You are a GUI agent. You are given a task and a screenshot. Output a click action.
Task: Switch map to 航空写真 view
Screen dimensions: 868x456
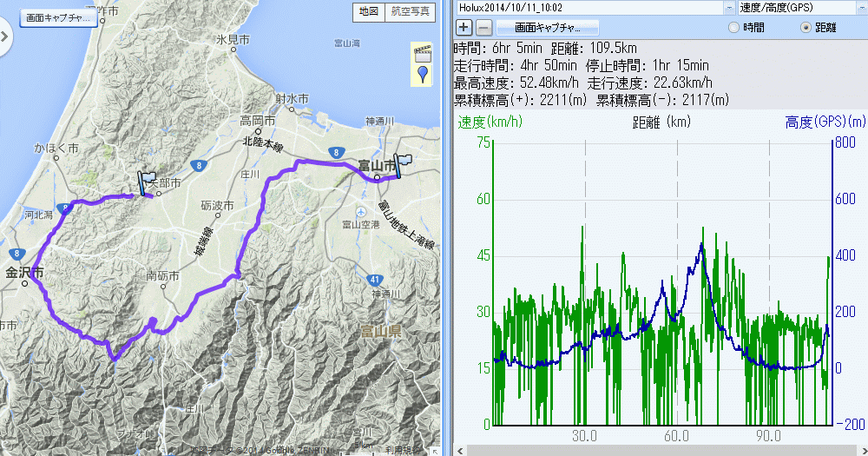(x=410, y=11)
